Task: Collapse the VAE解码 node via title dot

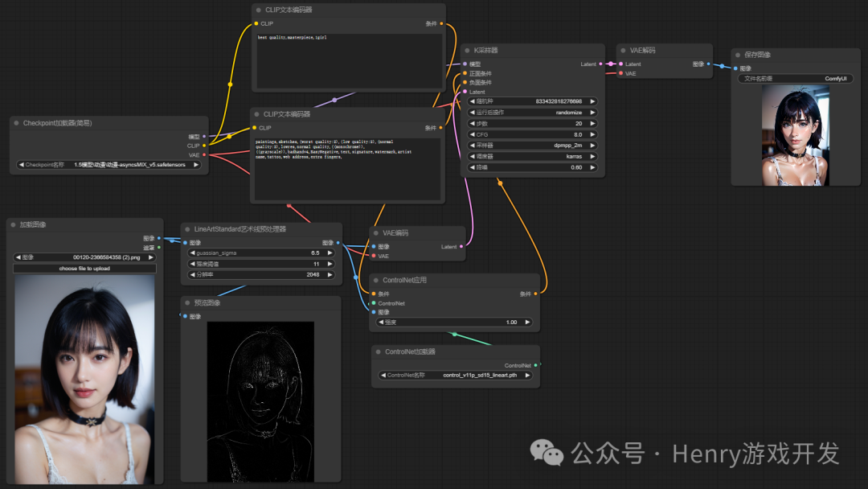Action: (x=624, y=51)
